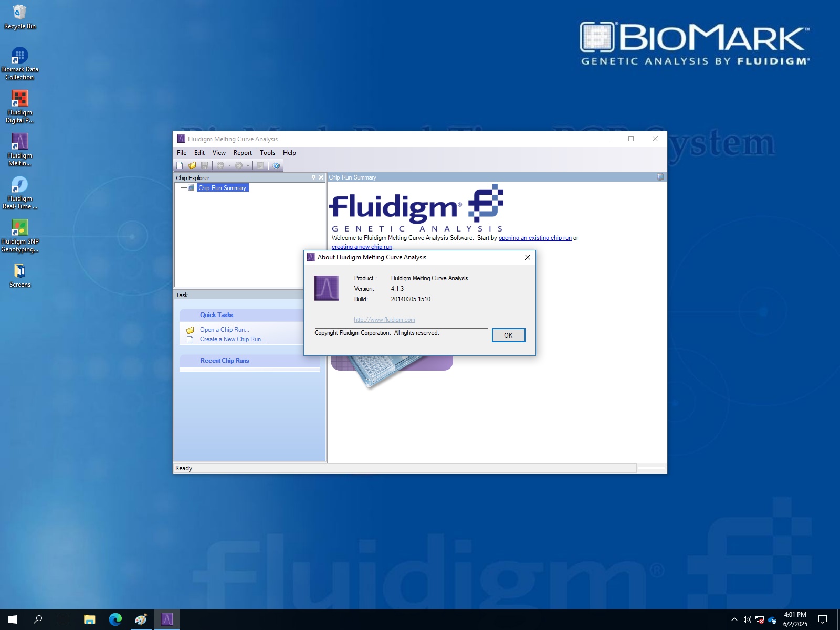840x630 pixels.
Task: Click the report document toolbar icon
Action: click(x=260, y=165)
